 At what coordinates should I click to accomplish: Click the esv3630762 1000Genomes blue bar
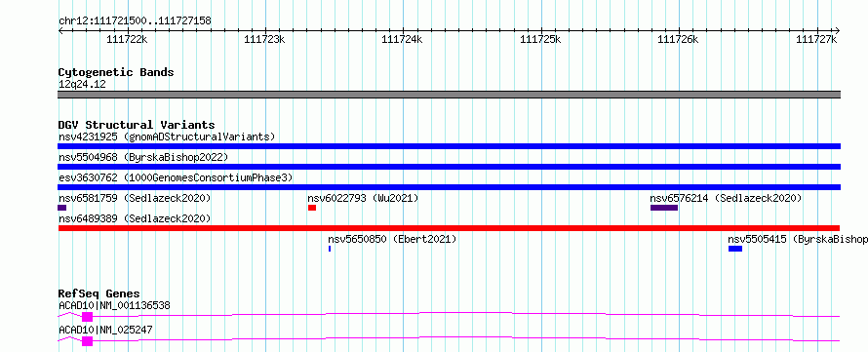point(449,187)
